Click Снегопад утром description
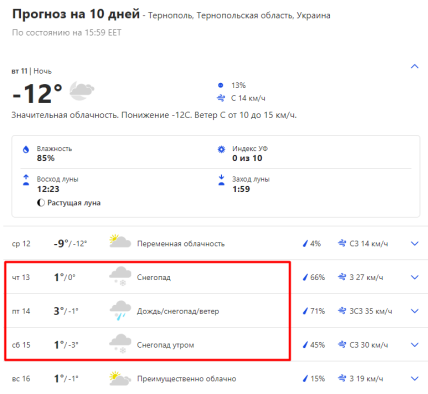 pos(165,345)
